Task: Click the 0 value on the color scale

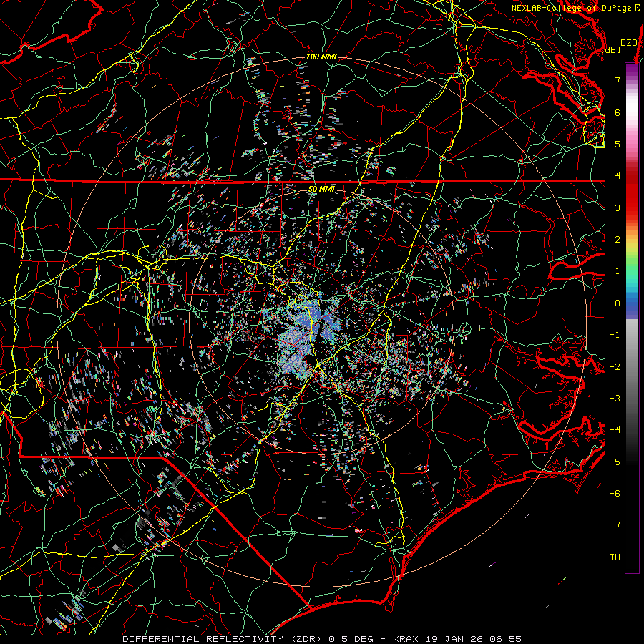Action: [x=618, y=303]
